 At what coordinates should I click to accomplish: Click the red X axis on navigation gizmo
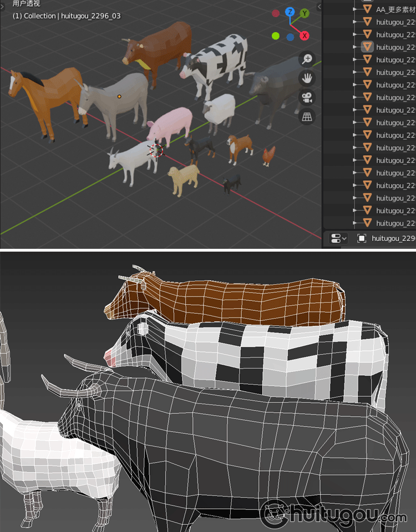pyautogui.click(x=305, y=35)
